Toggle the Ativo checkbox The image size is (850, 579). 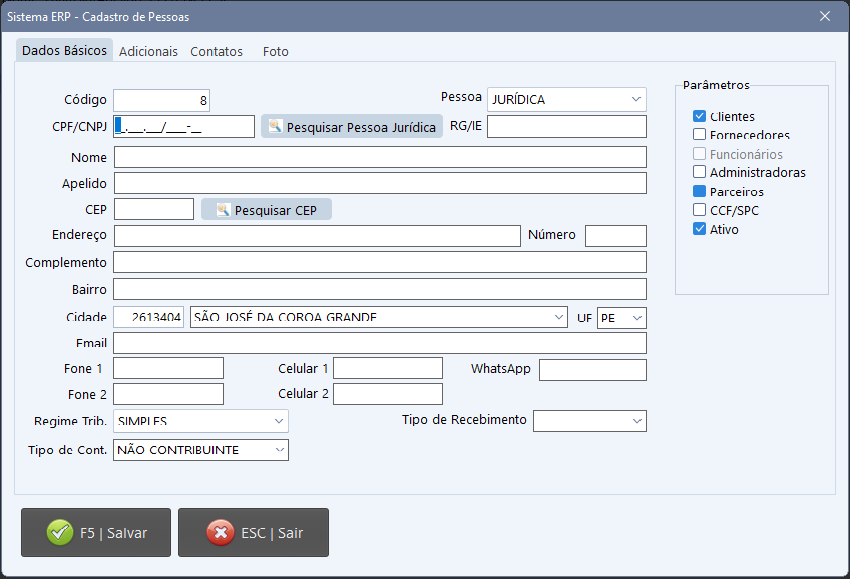click(700, 230)
